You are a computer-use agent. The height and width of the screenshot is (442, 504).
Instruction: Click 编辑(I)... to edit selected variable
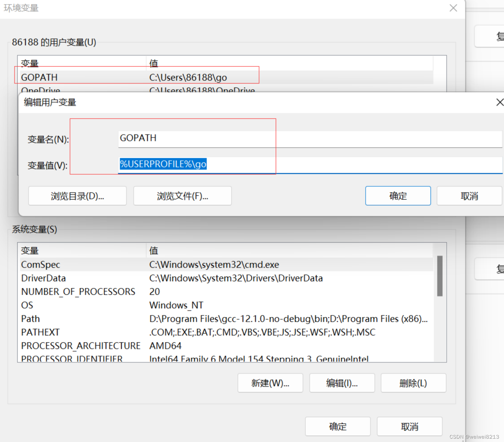342,383
